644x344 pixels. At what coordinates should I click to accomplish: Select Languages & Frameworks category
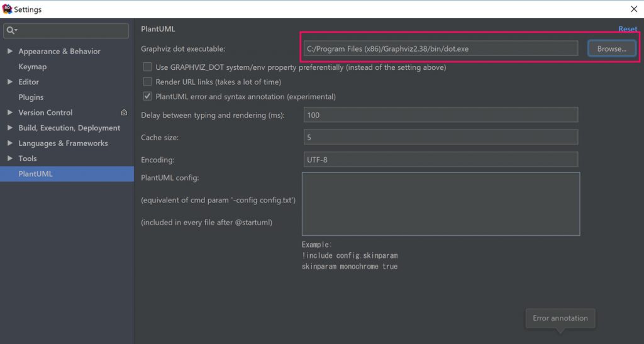[63, 143]
